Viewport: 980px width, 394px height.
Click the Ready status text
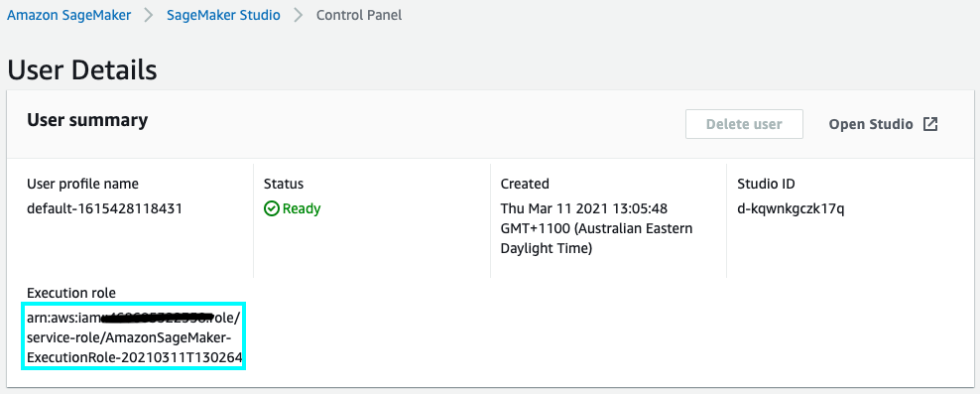pos(302,208)
